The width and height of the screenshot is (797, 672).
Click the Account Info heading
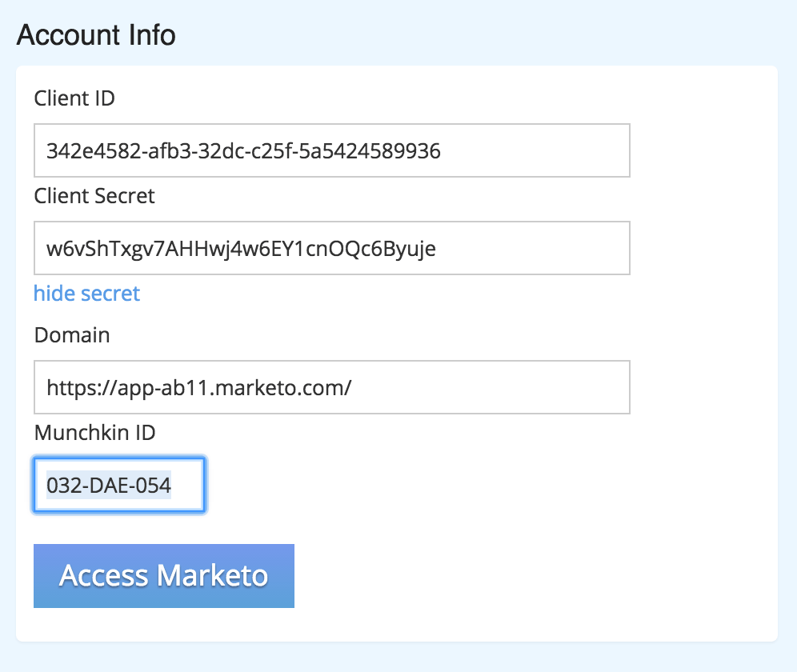pos(96,35)
